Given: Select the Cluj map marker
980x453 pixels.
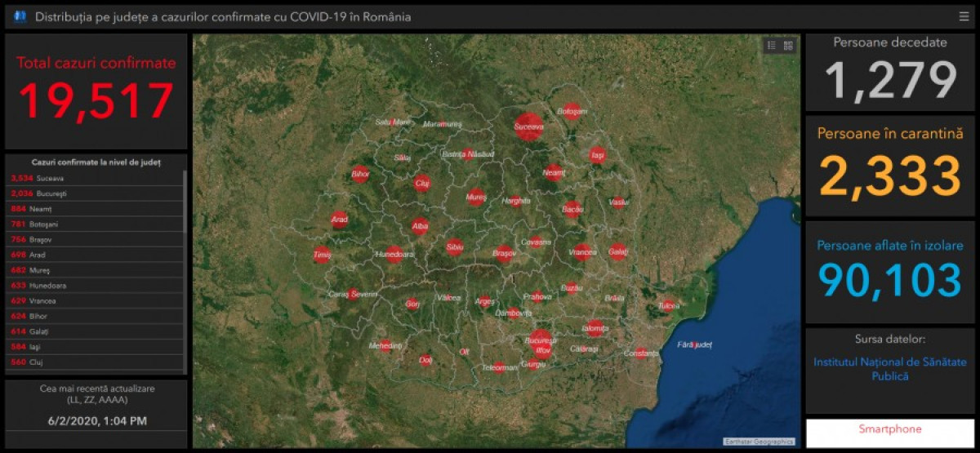Looking at the screenshot, I should (x=421, y=183).
